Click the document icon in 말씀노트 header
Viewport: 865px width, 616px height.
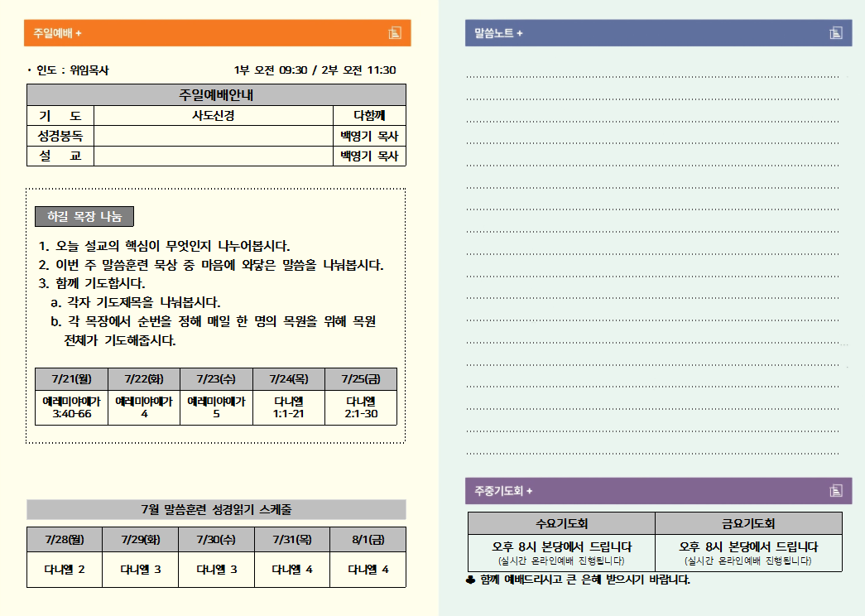click(836, 33)
